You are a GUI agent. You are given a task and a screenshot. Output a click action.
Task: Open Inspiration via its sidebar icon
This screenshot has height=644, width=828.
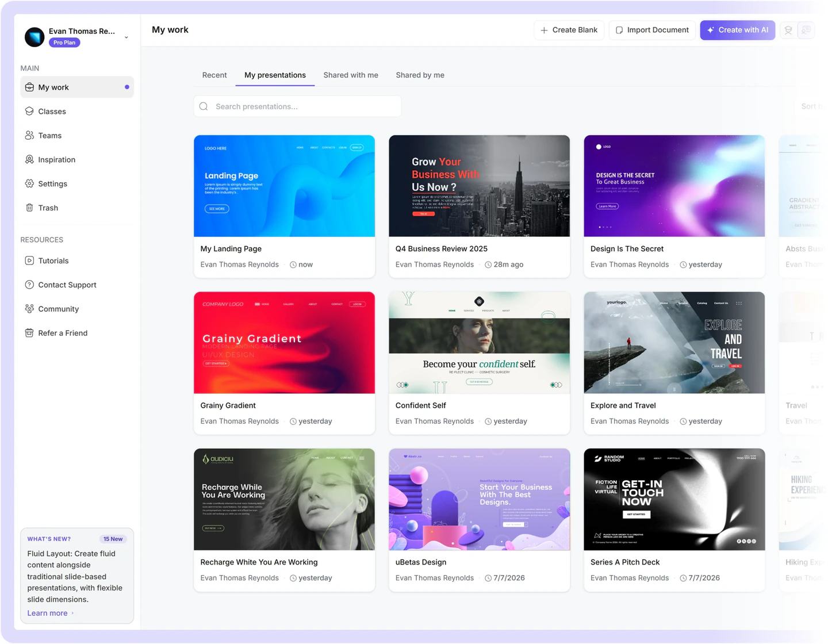click(x=29, y=160)
